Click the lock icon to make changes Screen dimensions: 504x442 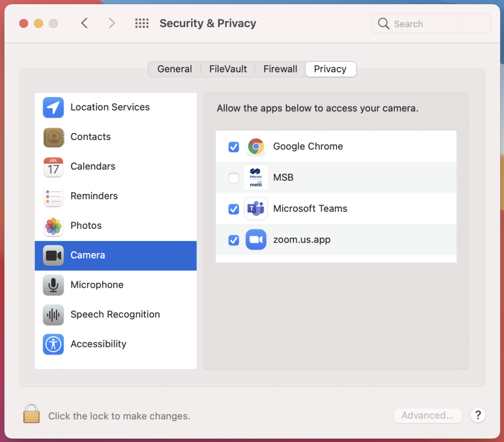coord(31,414)
